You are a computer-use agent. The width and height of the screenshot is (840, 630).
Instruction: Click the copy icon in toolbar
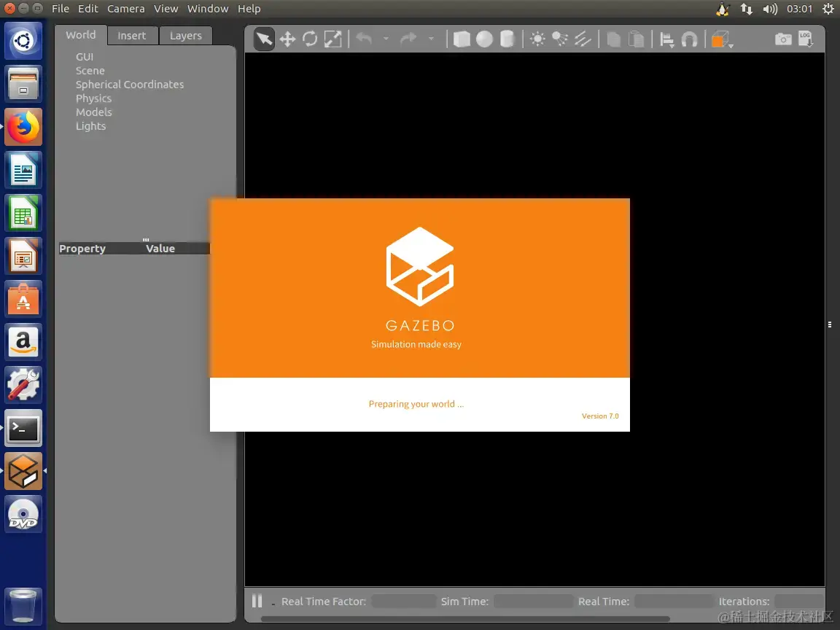point(613,39)
